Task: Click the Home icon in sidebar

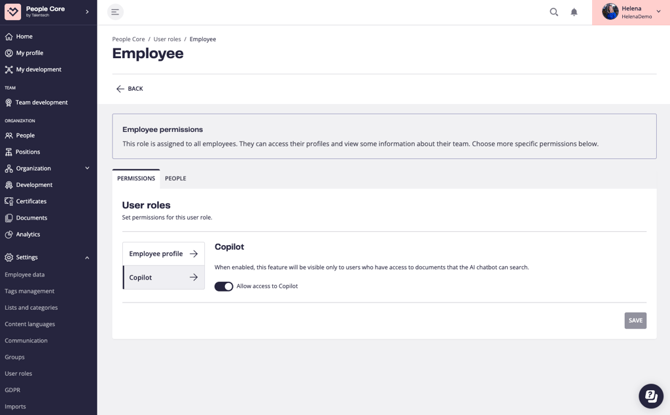Action: coord(9,36)
